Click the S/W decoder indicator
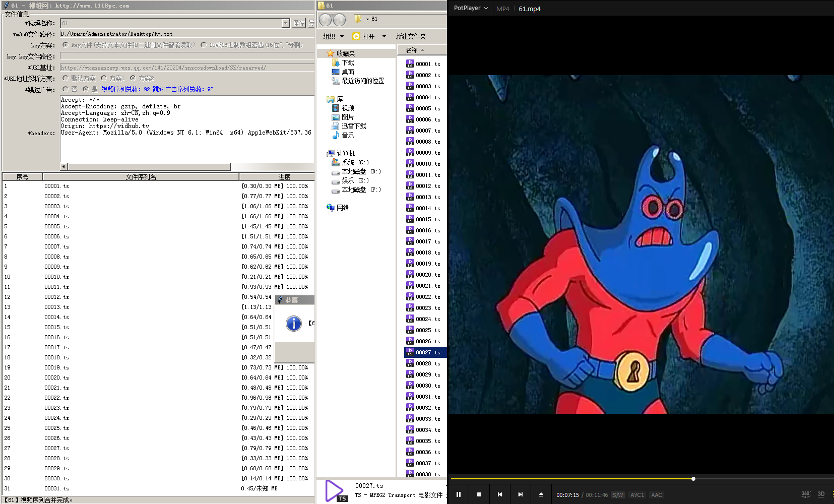This screenshot has width=834, height=504. tap(618, 495)
